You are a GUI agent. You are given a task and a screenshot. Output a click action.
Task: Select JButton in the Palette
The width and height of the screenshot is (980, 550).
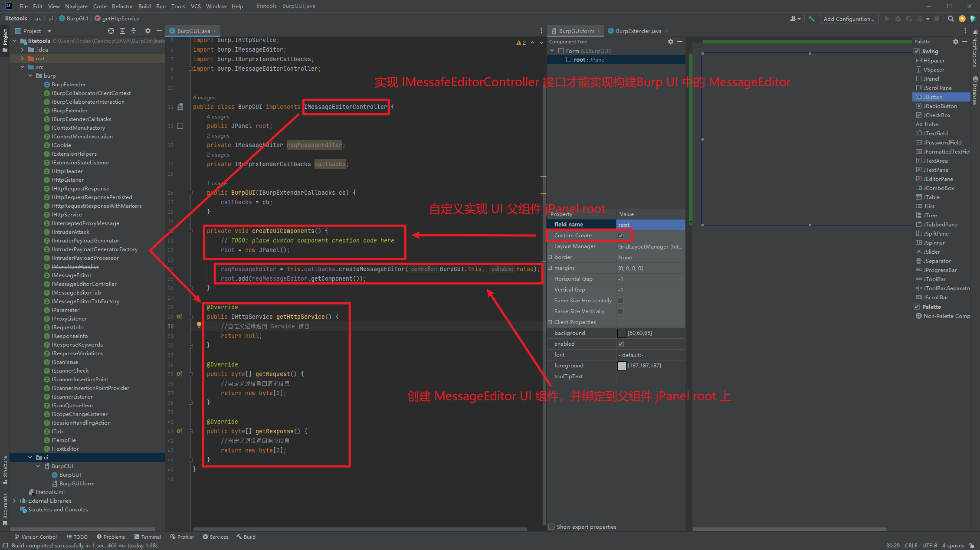coord(941,97)
